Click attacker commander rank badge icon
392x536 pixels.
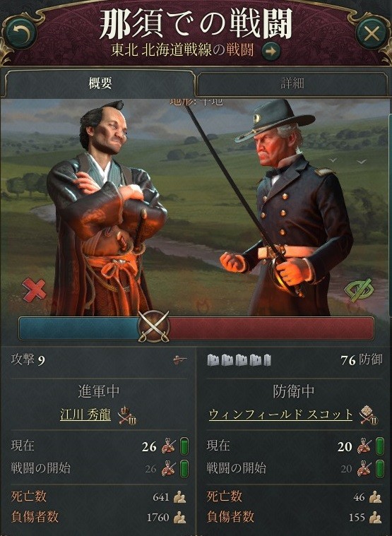[x=127, y=416]
